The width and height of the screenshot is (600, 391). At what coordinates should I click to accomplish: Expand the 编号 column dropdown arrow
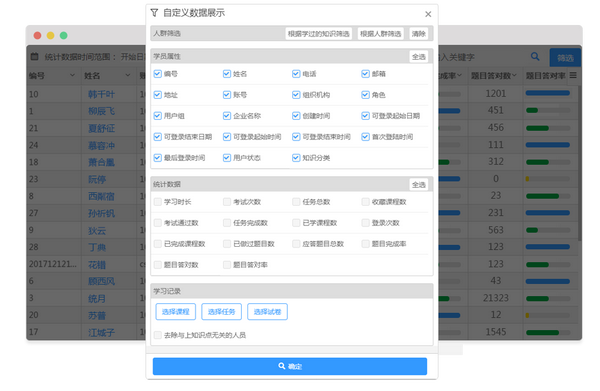pos(72,75)
